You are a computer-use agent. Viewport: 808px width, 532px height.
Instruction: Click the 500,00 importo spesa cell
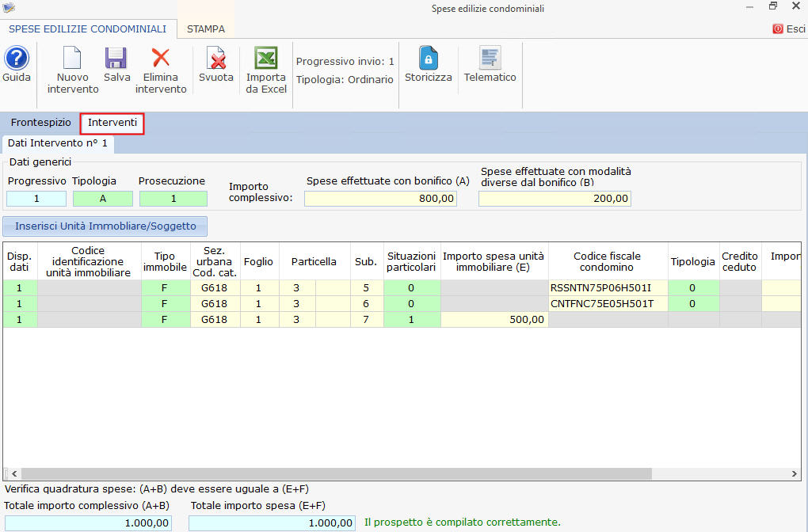(494, 319)
